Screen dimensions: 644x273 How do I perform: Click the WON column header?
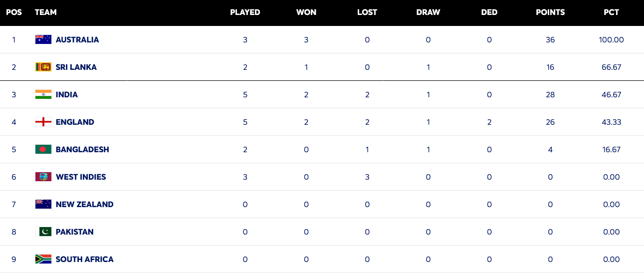(x=306, y=12)
